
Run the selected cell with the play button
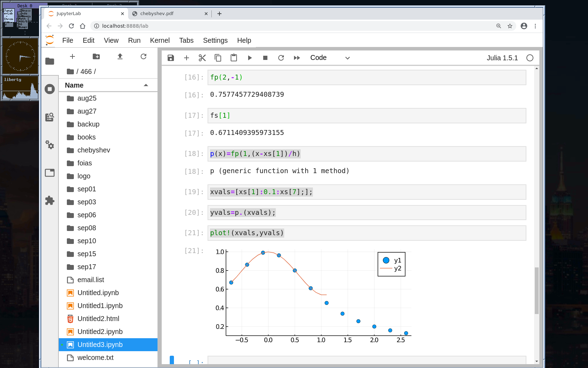click(250, 58)
